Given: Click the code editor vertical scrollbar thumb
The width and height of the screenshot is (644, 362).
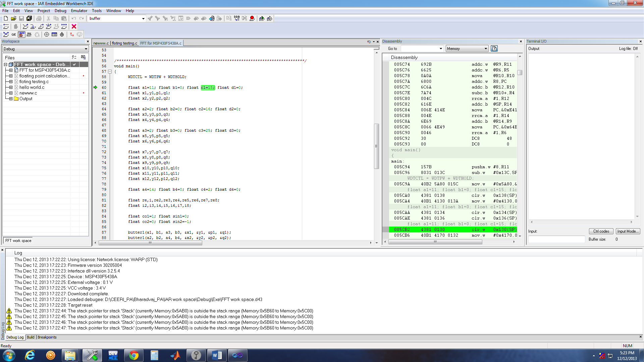Looking at the screenshot, I should click(376, 146).
